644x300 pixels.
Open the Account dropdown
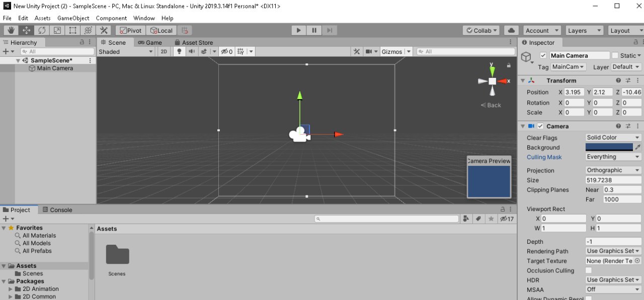coord(542,31)
